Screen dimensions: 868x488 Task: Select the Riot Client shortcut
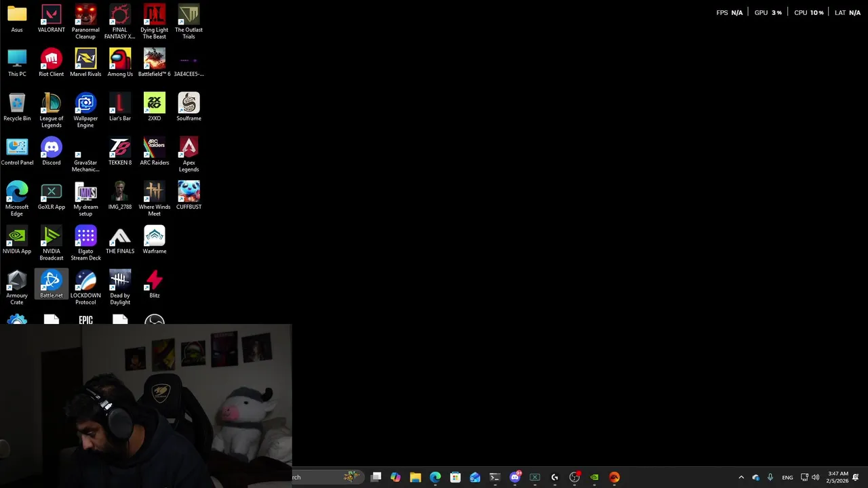point(52,63)
